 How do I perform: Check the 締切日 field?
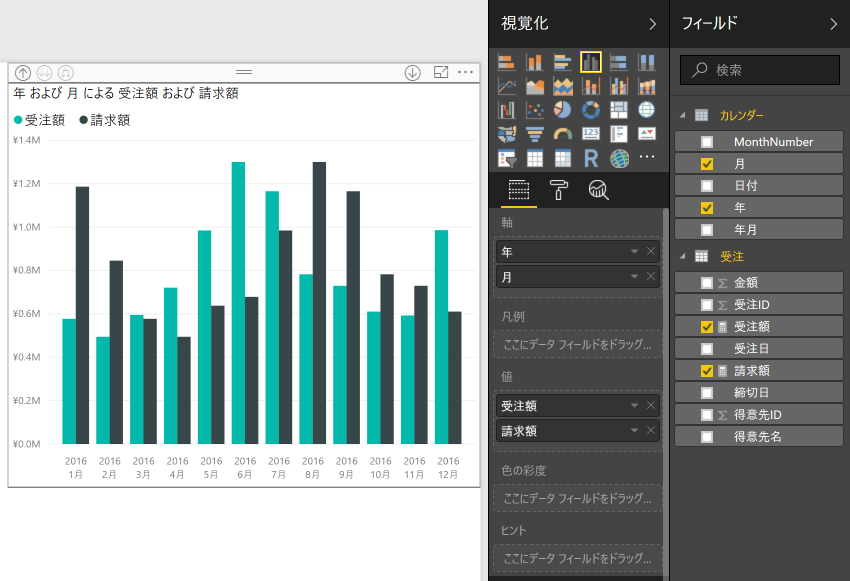click(x=707, y=392)
